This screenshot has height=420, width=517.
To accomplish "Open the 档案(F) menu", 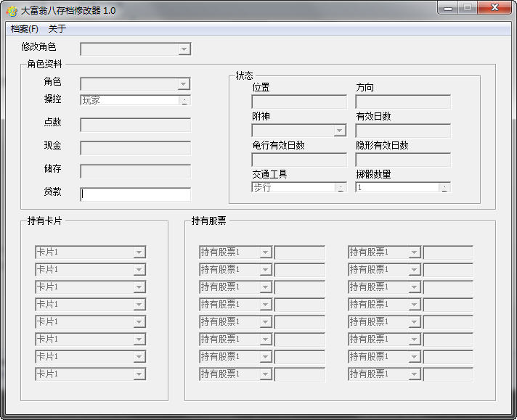I will coord(25,29).
